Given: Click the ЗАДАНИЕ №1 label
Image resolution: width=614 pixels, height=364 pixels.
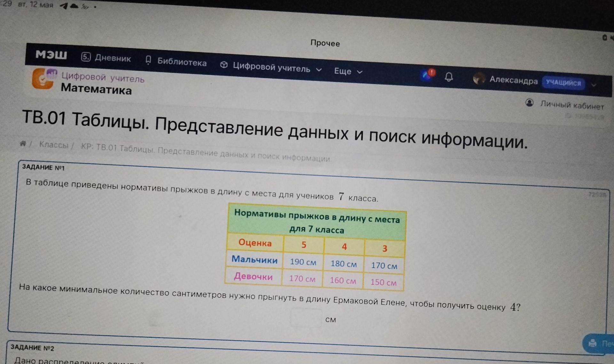Looking at the screenshot, I should 43,167.
